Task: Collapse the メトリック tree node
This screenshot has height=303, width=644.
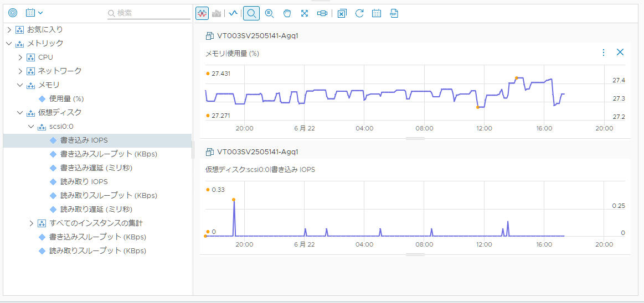Action: point(9,43)
